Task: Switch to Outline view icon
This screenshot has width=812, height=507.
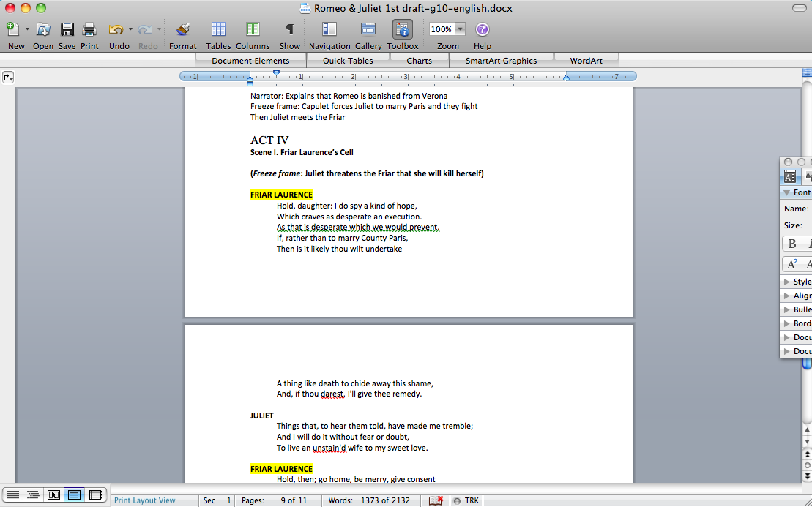Action: tap(33, 495)
